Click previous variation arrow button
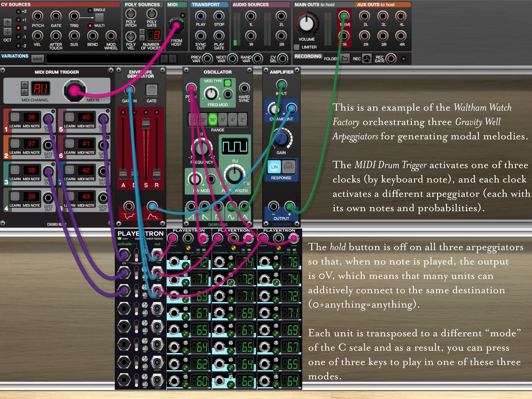Viewport: 532px width, 399px height. pos(164,59)
